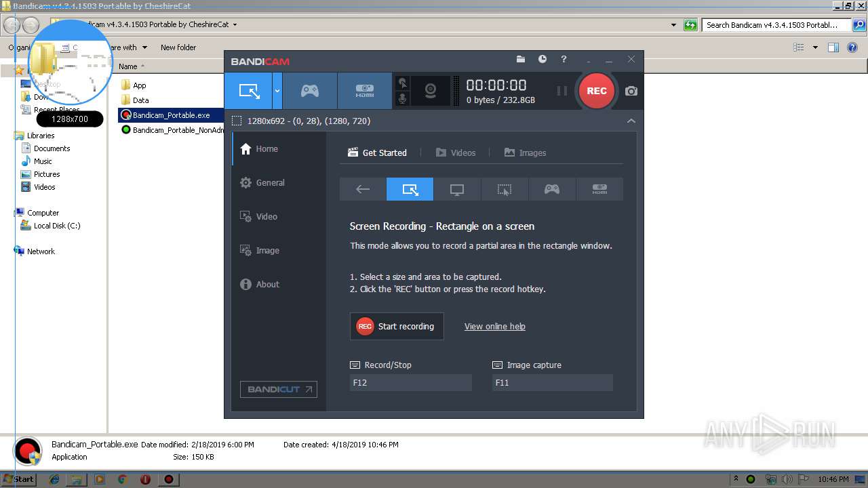The image size is (868, 488).
Task: Toggle Explorer preview pane icon
Action: (x=833, y=47)
